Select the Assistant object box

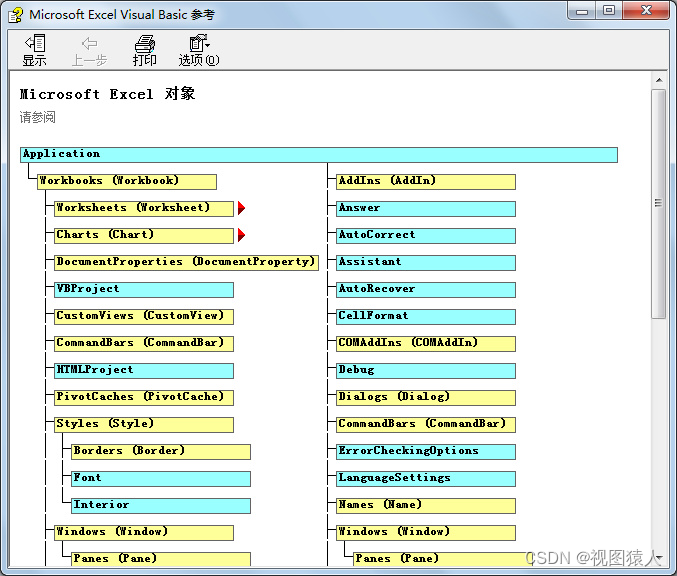426,263
